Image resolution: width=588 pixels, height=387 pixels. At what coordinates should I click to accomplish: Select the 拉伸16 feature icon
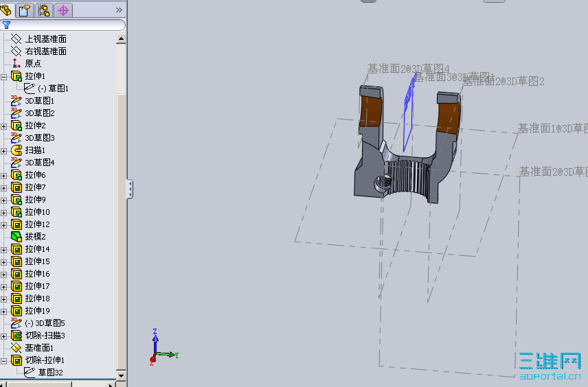point(16,274)
